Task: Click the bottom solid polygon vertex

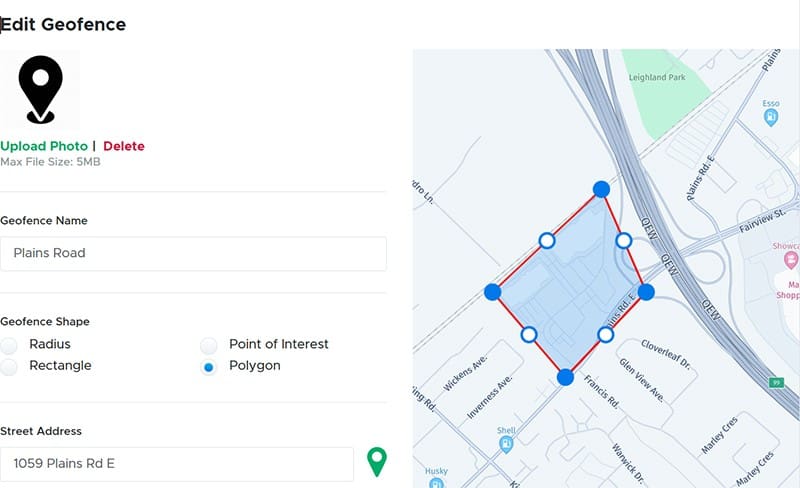Action: 565,377
